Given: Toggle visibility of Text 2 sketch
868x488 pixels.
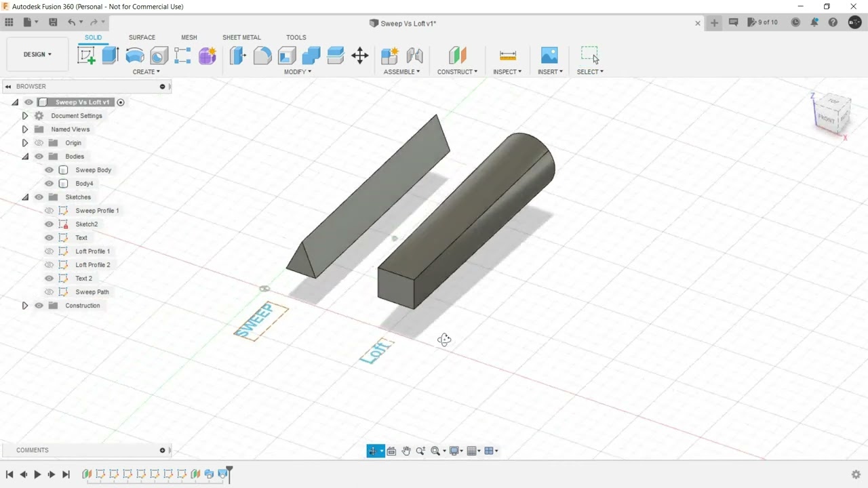Looking at the screenshot, I should click(49, 279).
